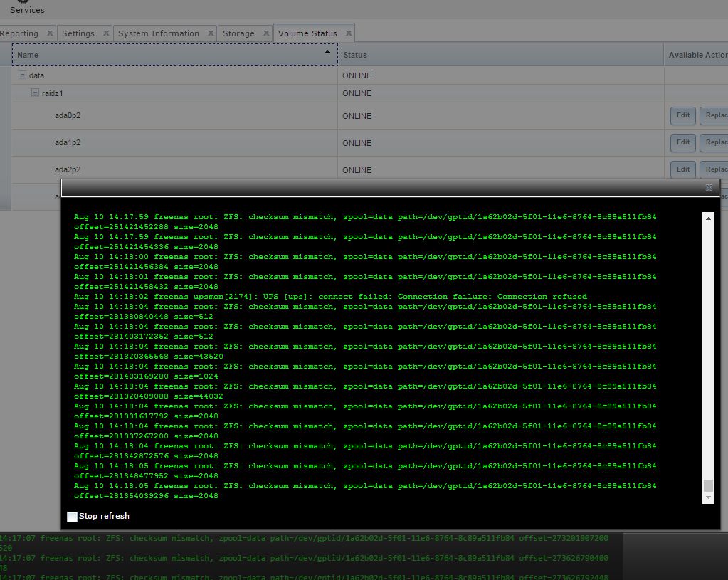Close the System Information tab

pos(211,33)
